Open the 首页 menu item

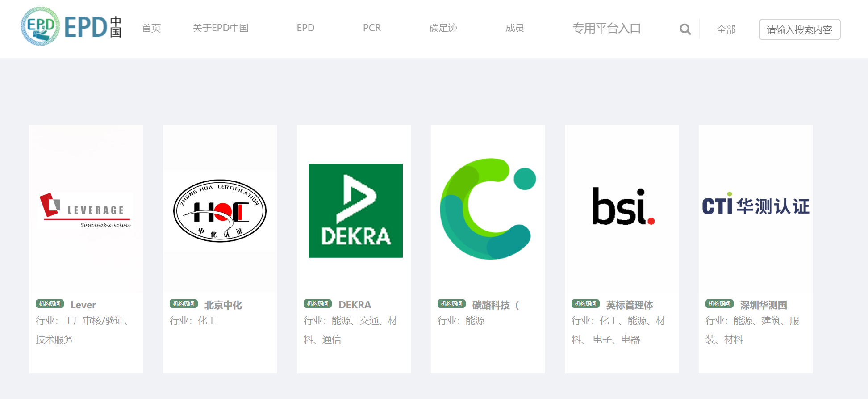pyautogui.click(x=151, y=28)
